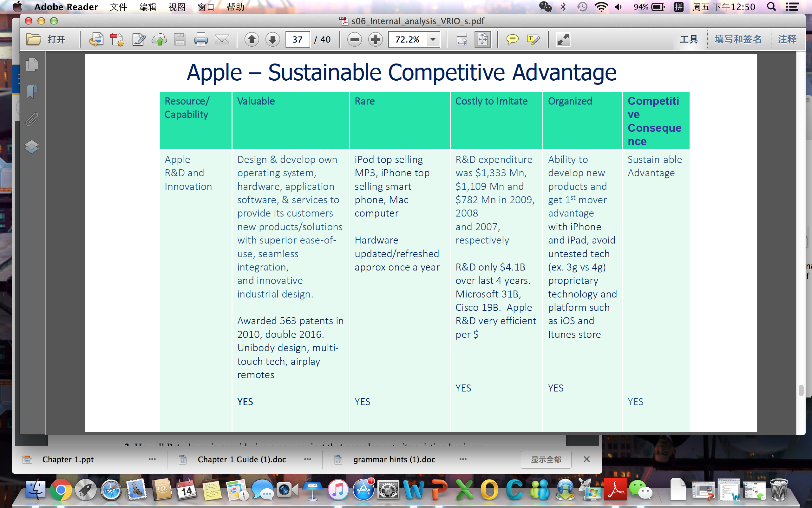
Task: Open the zoom percentage dropdown arrow
Action: [433, 40]
